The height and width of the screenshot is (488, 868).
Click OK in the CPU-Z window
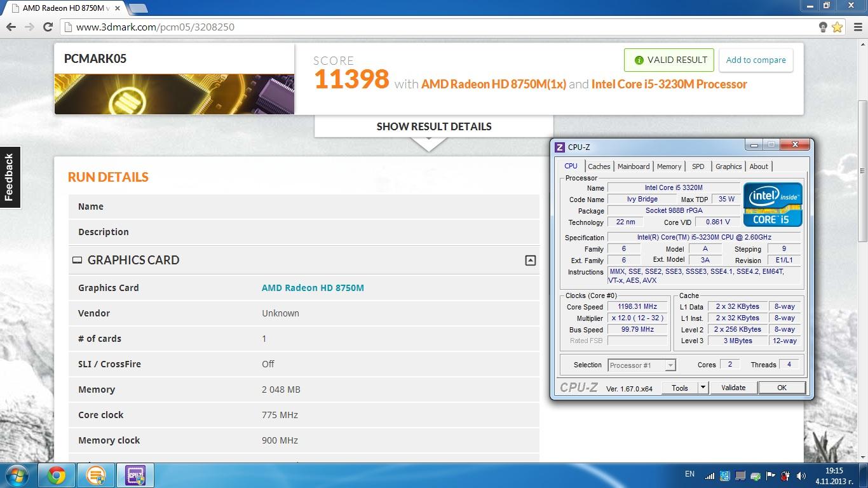(782, 388)
